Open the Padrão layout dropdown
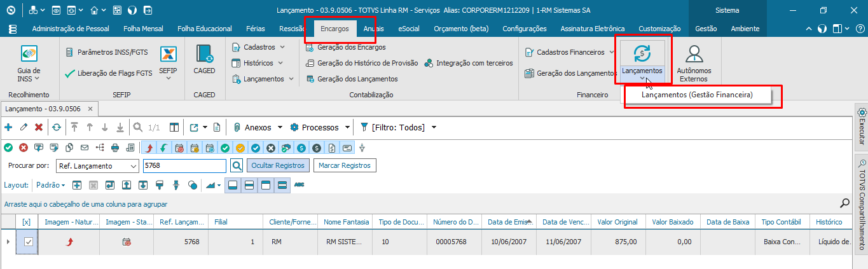Viewport: 868px width, 269px height. (x=50, y=185)
